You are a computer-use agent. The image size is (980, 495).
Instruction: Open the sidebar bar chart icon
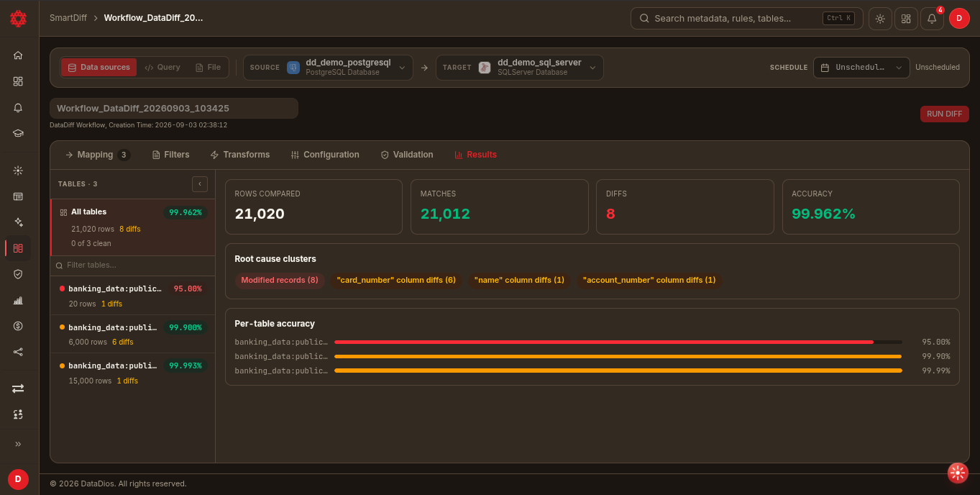(18, 300)
